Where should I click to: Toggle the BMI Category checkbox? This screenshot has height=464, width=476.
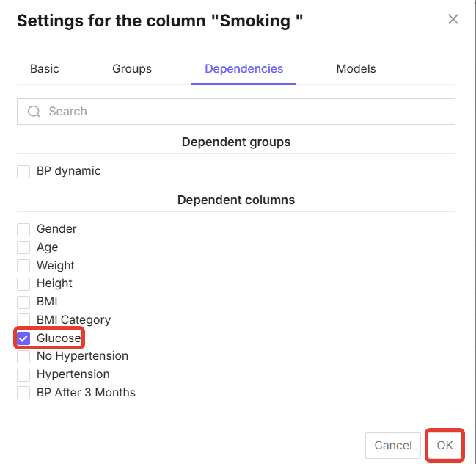[x=23, y=320]
